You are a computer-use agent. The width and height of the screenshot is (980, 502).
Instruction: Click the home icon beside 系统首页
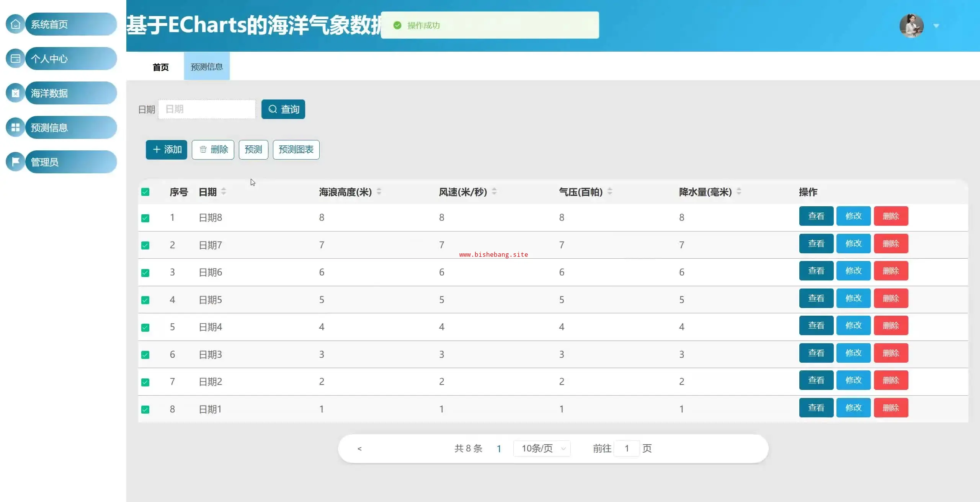coord(15,24)
